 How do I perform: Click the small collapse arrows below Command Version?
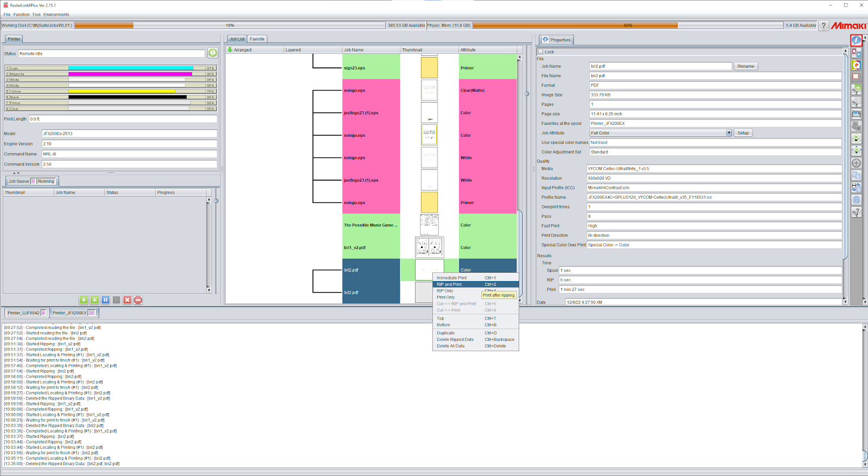[x=16, y=173]
